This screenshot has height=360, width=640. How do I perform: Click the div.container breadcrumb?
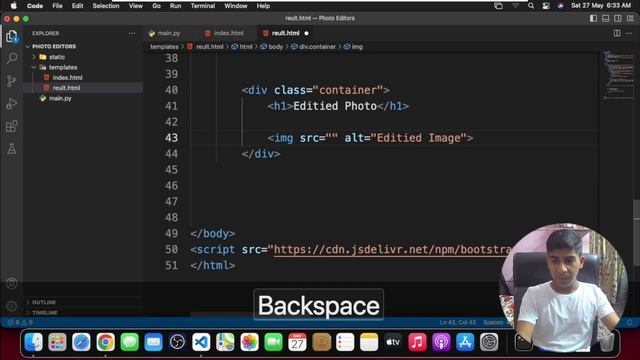point(313,47)
